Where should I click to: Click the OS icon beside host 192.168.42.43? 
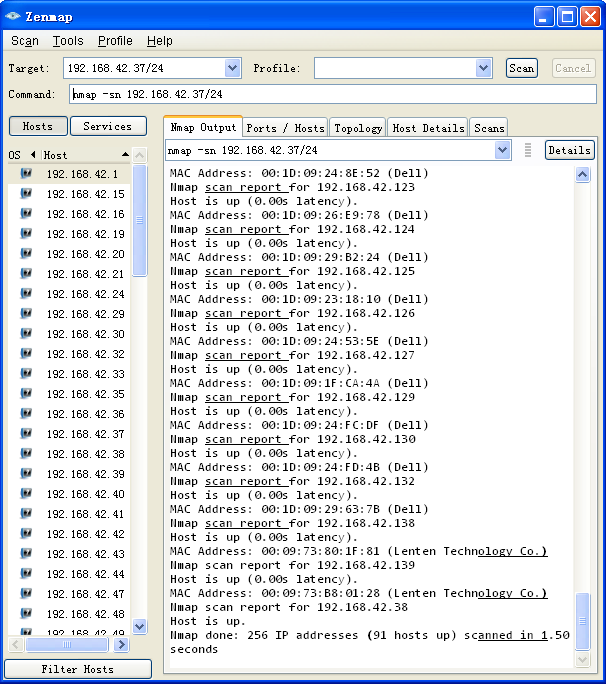(x=26, y=554)
